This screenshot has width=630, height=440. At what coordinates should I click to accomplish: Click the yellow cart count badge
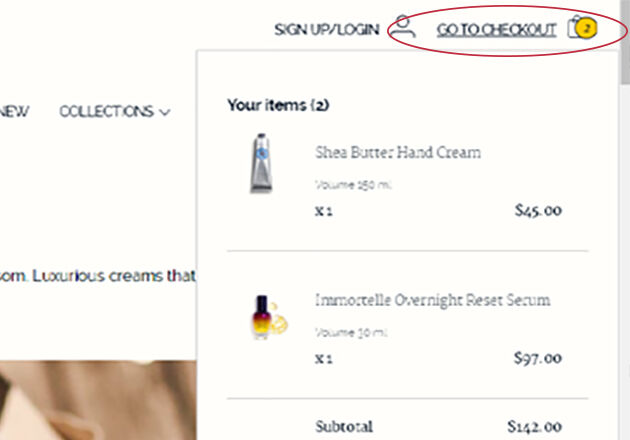click(586, 28)
